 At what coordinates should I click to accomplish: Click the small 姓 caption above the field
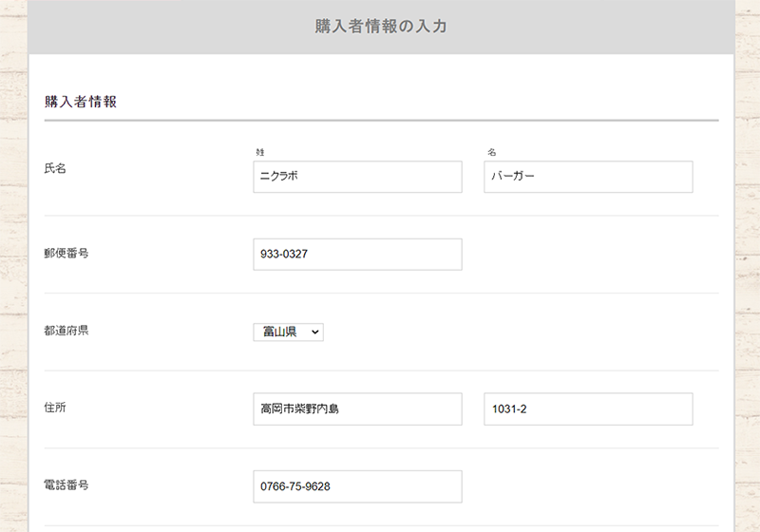[260, 152]
